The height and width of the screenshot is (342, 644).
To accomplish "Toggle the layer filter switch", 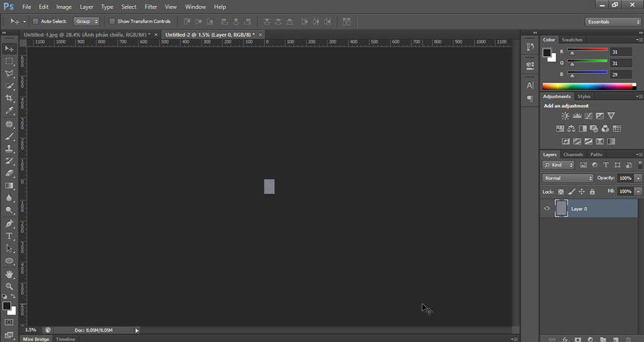I will 640,164.
